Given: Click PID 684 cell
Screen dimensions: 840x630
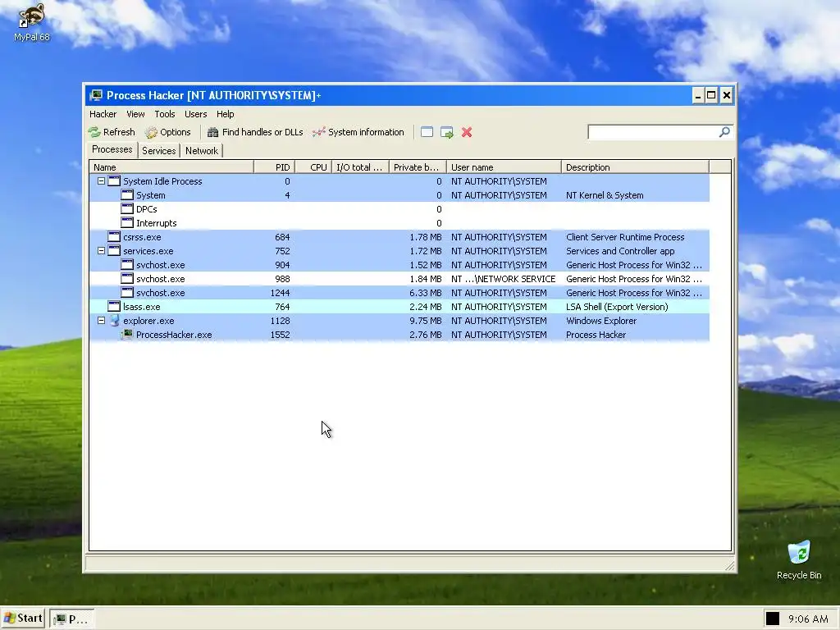Looking at the screenshot, I should tap(282, 237).
